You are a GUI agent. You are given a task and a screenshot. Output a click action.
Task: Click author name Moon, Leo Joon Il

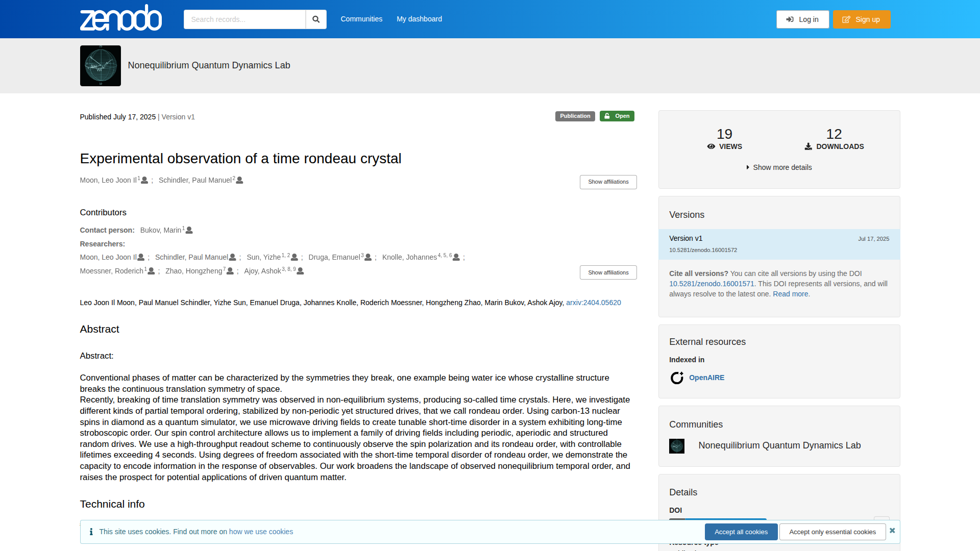(x=108, y=180)
